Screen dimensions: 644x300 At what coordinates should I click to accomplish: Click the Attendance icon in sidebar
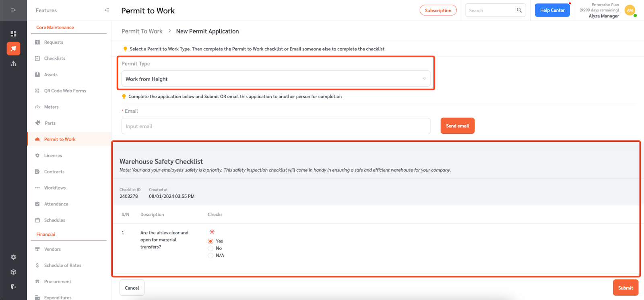tap(37, 204)
